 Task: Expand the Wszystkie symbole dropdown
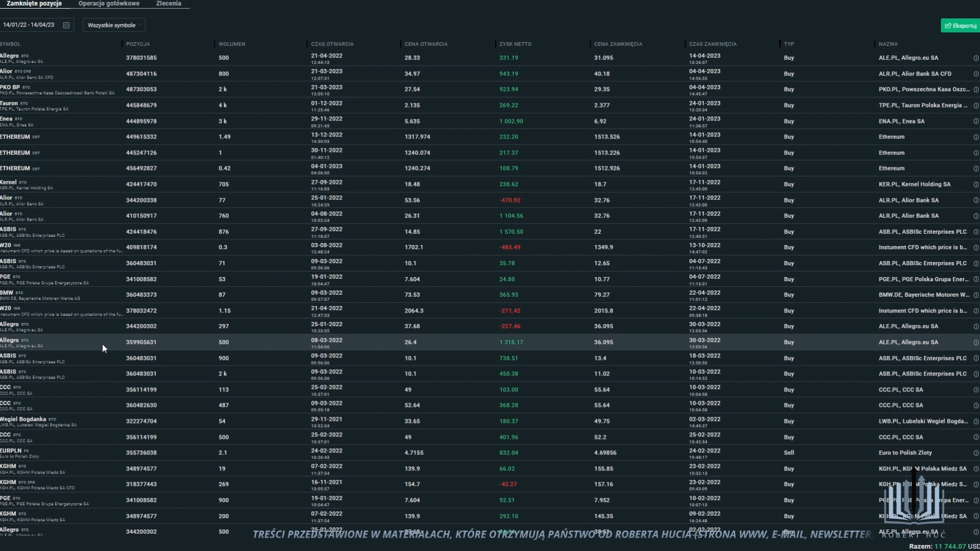tap(114, 25)
